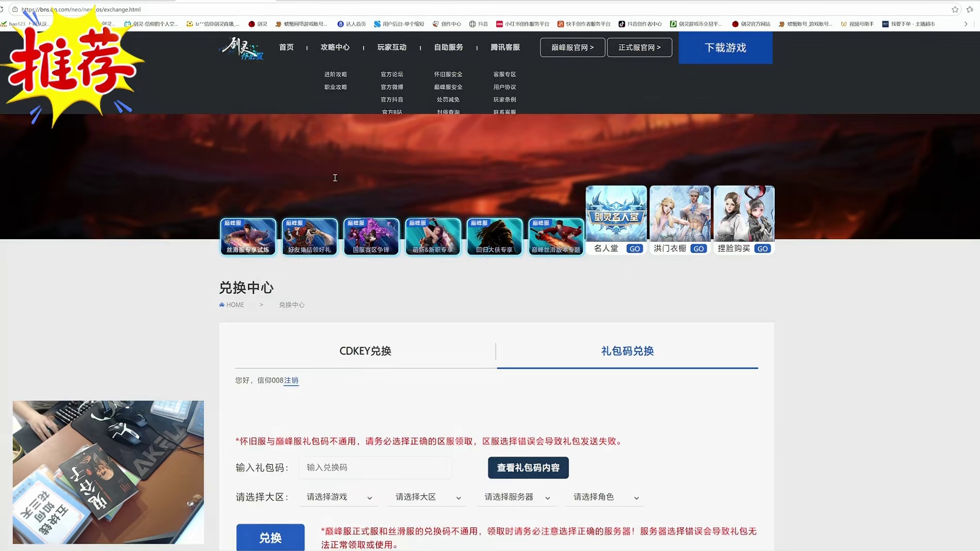The width and height of the screenshot is (980, 551).
Task: Select 巅峰服安全 in the submenu
Action: pos(448,87)
